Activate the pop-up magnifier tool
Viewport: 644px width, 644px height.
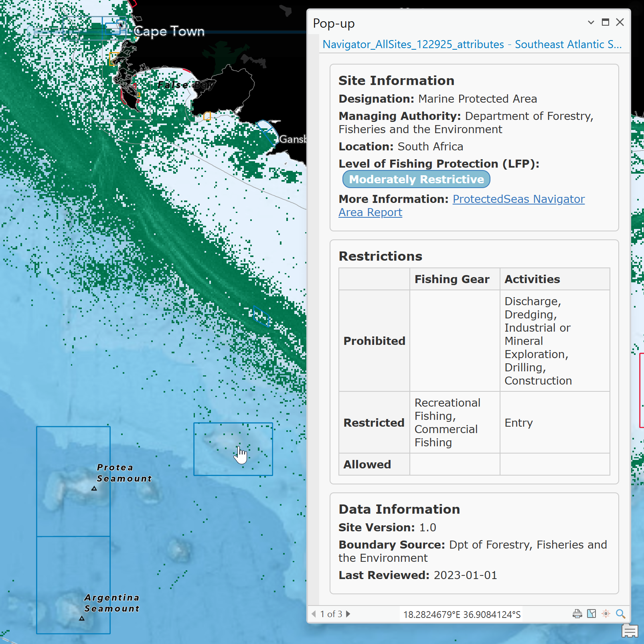pos(620,614)
